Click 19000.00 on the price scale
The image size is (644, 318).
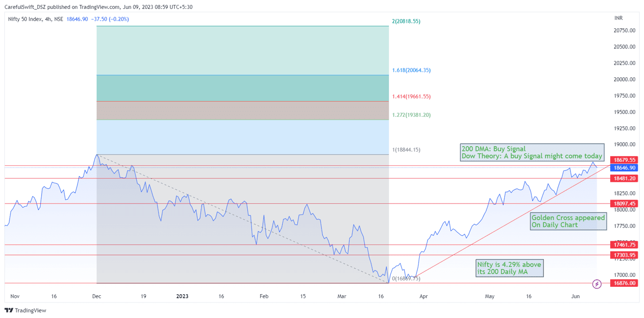point(624,145)
